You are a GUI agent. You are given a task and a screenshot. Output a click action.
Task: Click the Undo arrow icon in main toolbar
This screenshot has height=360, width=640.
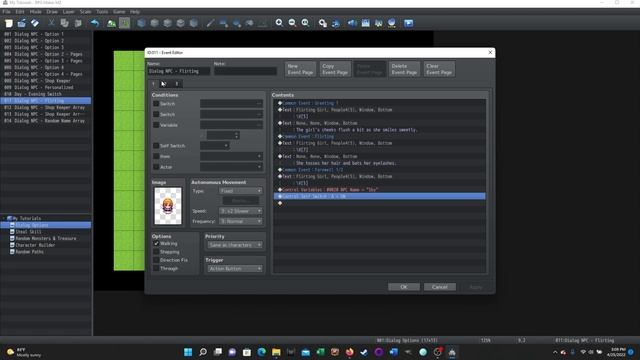click(x=95, y=23)
